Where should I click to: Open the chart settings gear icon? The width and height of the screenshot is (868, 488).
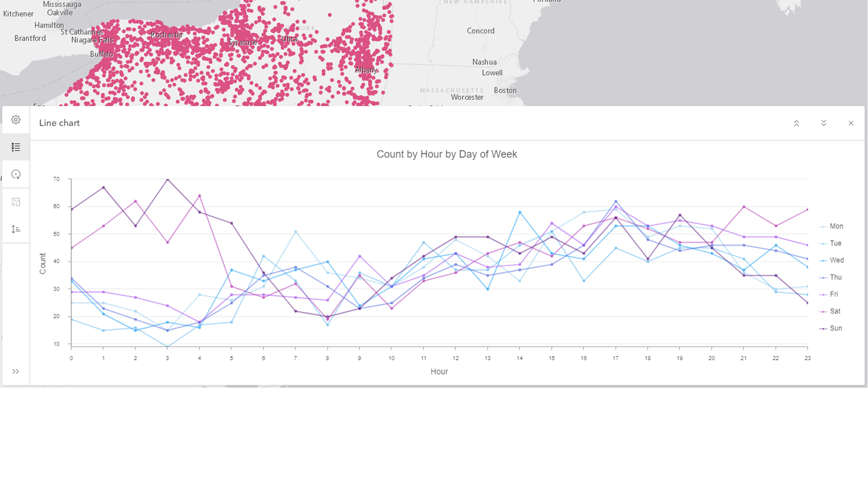point(16,120)
